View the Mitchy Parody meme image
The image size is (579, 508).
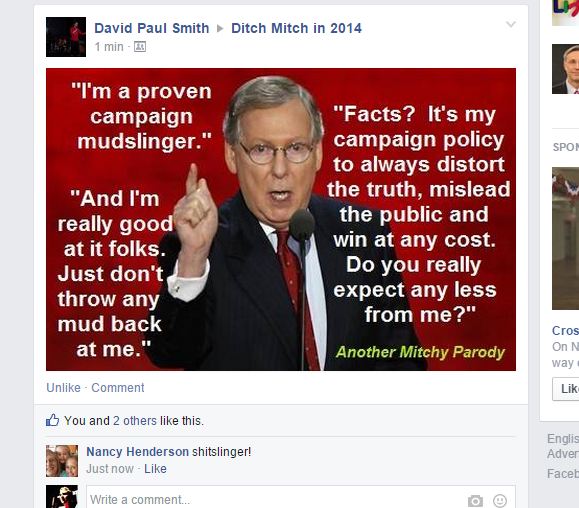tap(281, 219)
